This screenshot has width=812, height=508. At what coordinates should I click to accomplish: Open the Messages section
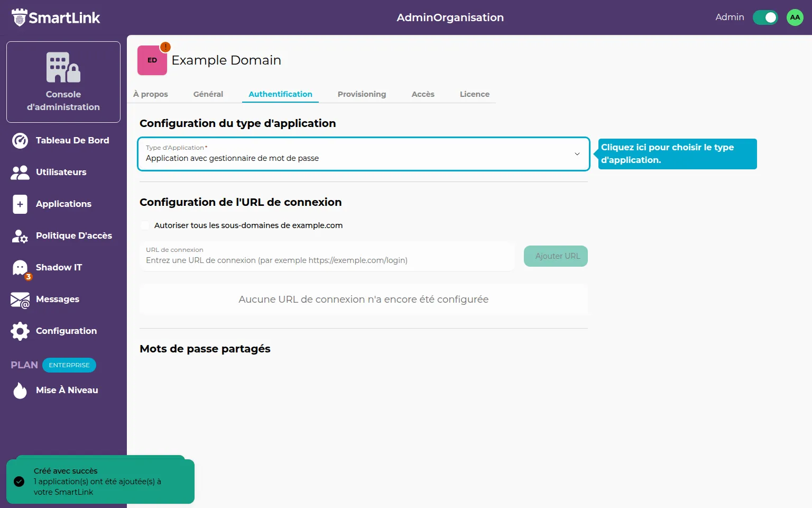coord(58,299)
